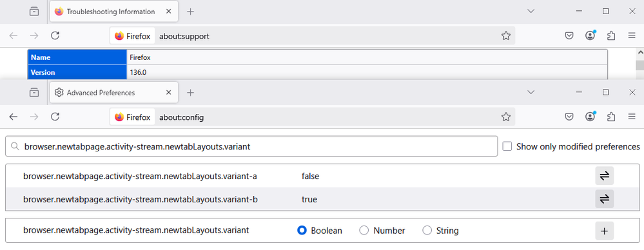Open application menu in the about:support window
Image resolution: width=644 pixels, height=250 pixels.
pyautogui.click(x=632, y=35)
